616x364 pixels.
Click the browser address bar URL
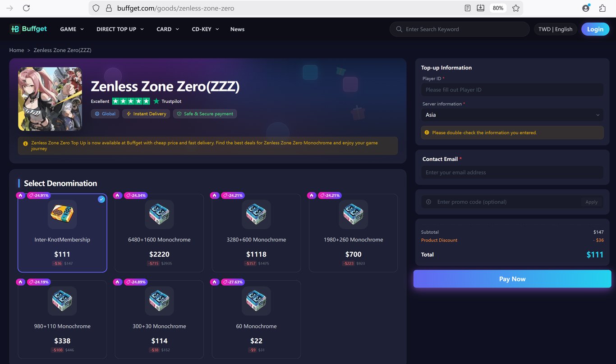[x=176, y=8]
